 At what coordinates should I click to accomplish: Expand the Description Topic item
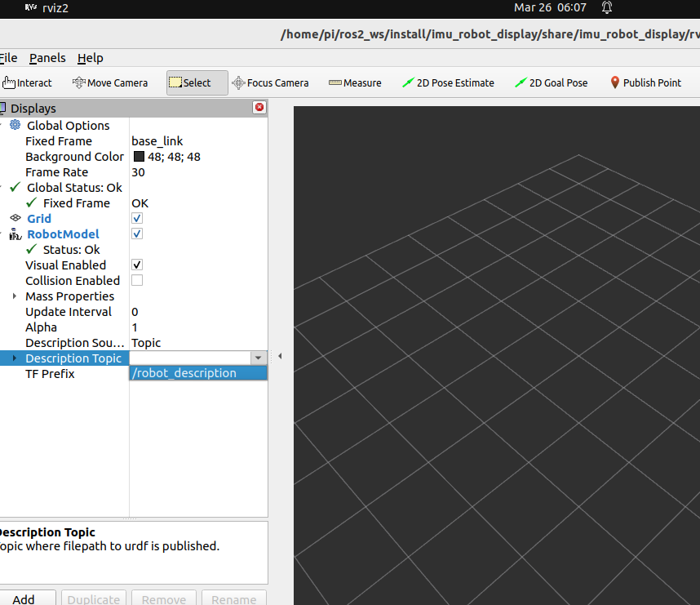[x=15, y=358]
